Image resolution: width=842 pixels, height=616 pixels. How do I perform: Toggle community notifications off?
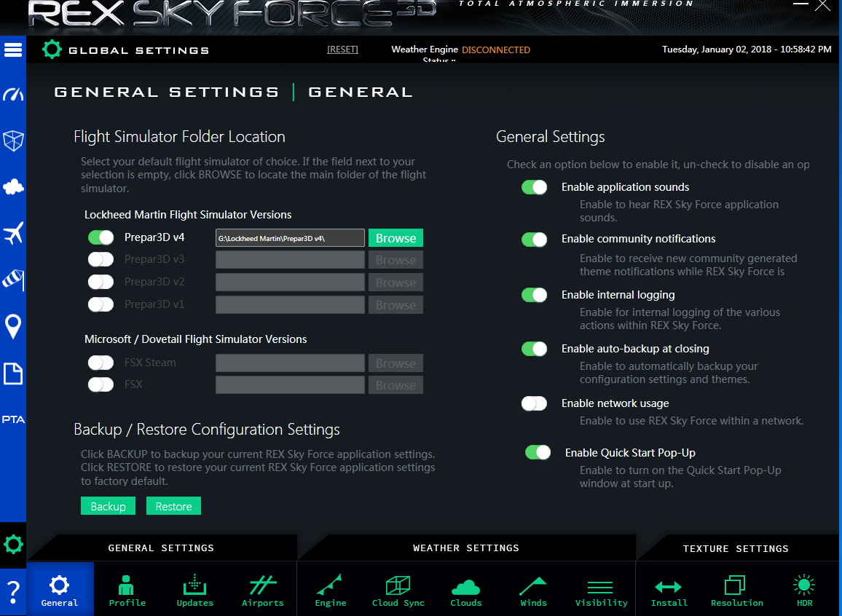pos(535,240)
